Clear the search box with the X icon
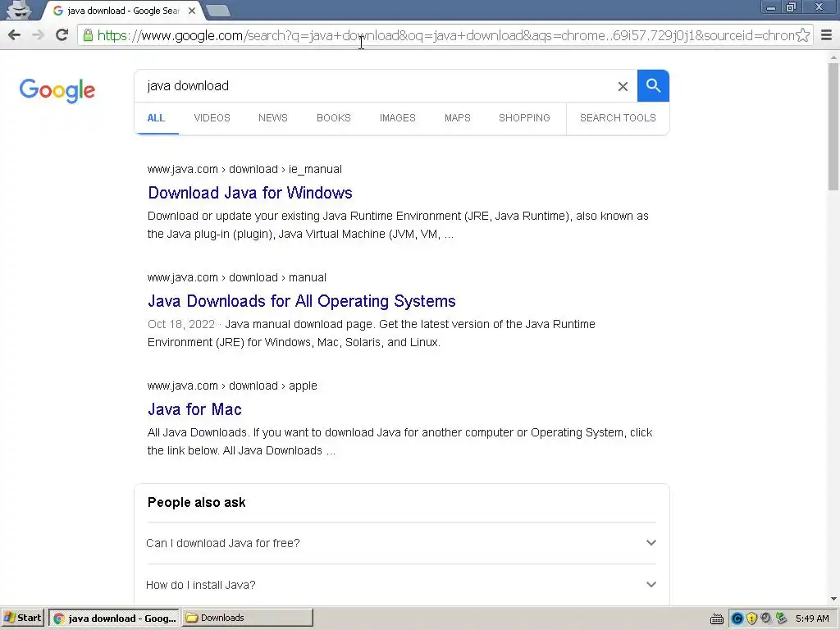Image resolution: width=840 pixels, height=630 pixels. (x=623, y=86)
